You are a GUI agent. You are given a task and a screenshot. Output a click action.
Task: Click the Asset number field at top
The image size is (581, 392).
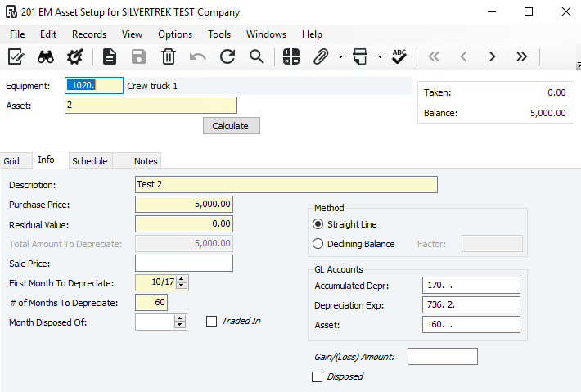point(151,106)
